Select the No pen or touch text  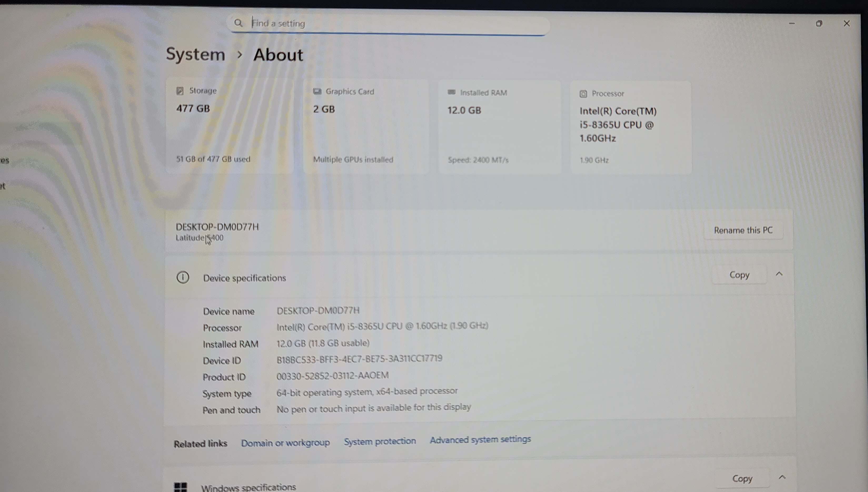pos(374,408)
